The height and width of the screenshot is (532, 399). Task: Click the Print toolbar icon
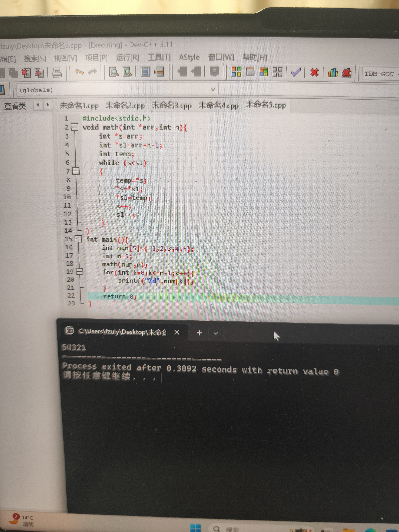pos(57,73)
